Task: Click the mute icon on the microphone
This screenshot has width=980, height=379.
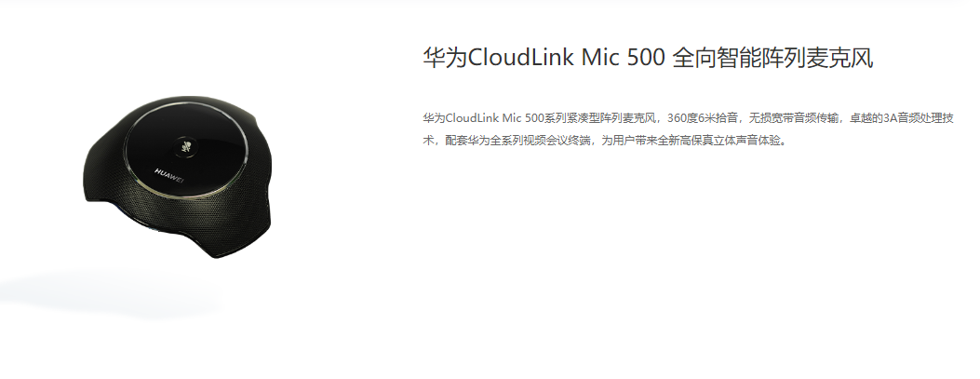Action: point(185,148)
